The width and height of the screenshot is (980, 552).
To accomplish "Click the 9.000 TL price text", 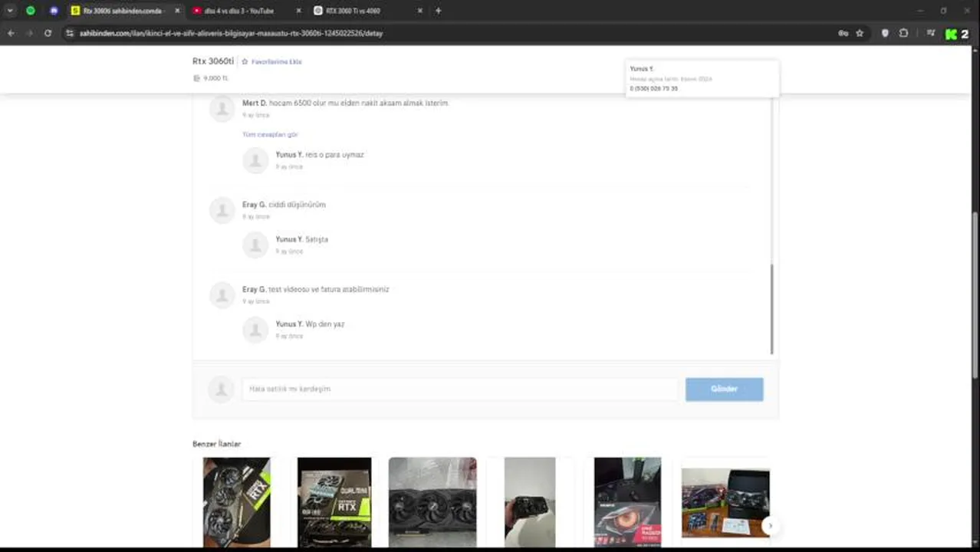I will (x=215, y=78).
